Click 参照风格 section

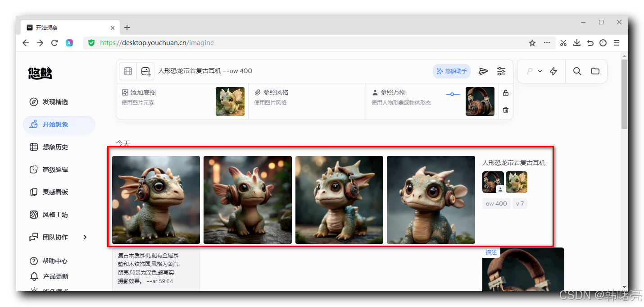[x=307, y=101]
